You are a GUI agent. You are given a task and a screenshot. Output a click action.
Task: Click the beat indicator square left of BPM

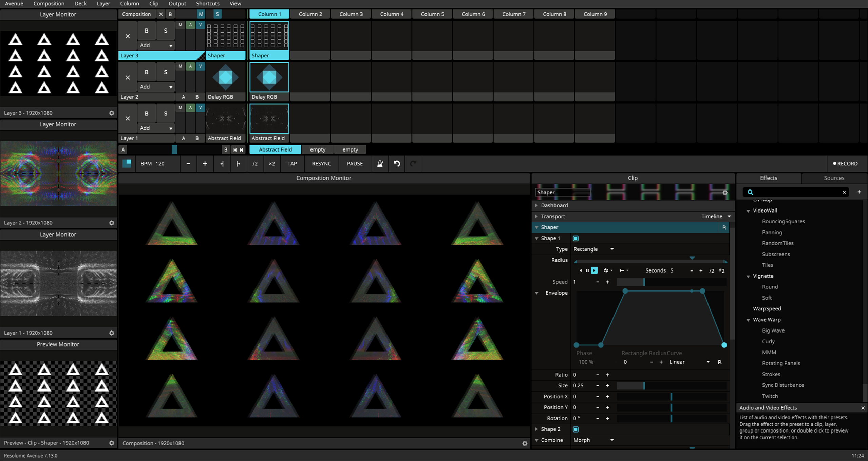tap(127, 164)
